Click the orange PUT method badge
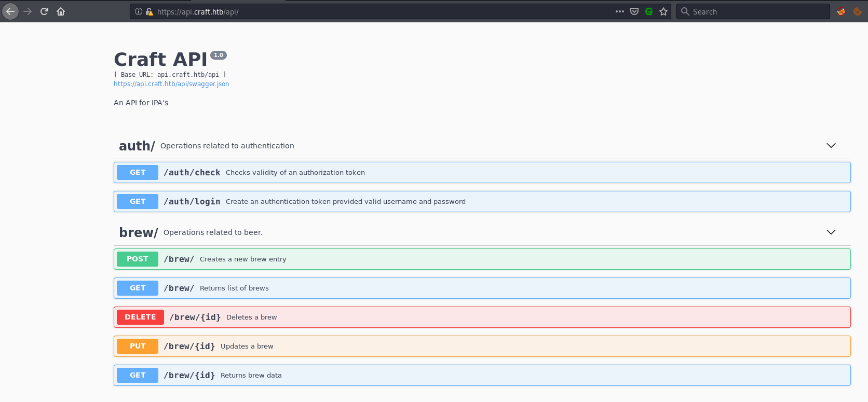The image size is (868, 402). pos(138,346)
